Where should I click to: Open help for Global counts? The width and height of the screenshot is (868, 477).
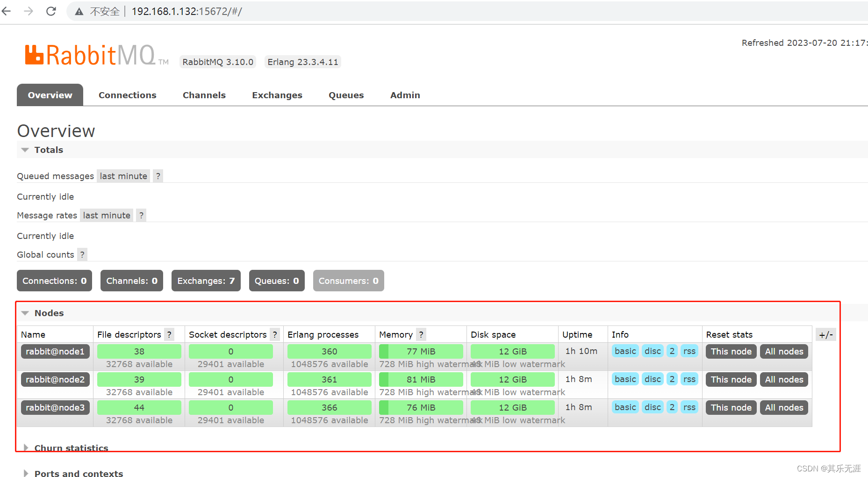pyautogui.click(x=82, y=254)
